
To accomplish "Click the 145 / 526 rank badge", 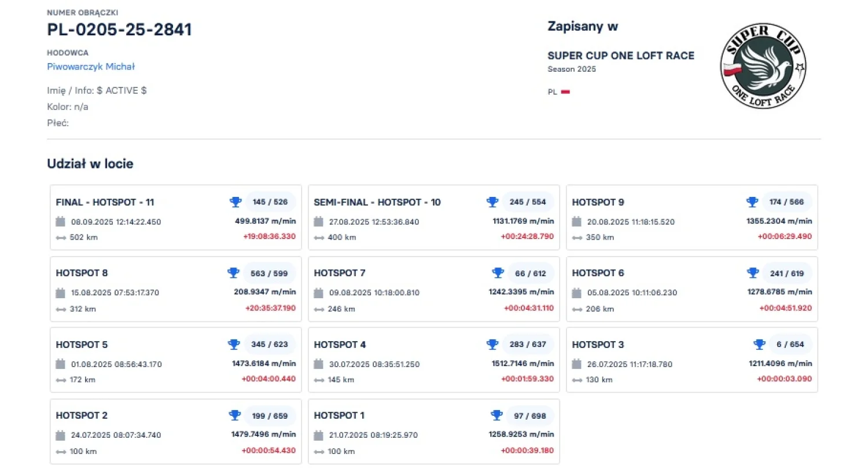I will point(270,202).
